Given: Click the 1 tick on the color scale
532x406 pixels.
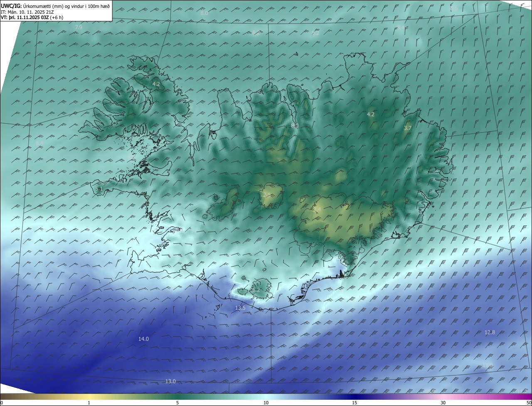Looking at the screenshot, I should coord(89,403).
